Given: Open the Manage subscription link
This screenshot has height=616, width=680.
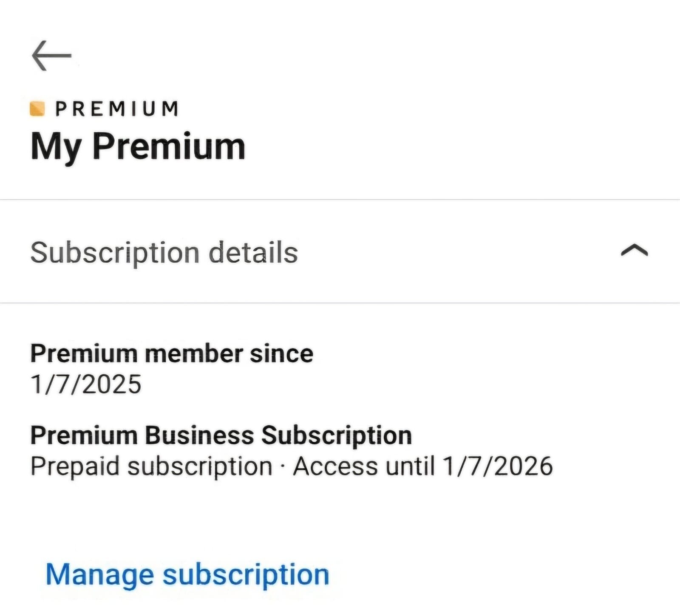Looking at the screenshot, I should coord(187,574).
